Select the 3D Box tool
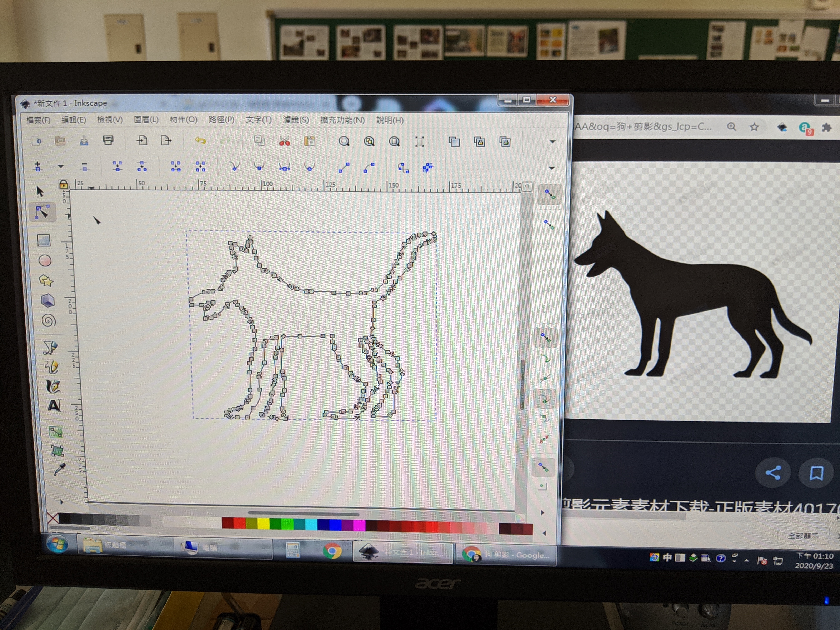Screen dimensions: 840x630 click(47, 301)
